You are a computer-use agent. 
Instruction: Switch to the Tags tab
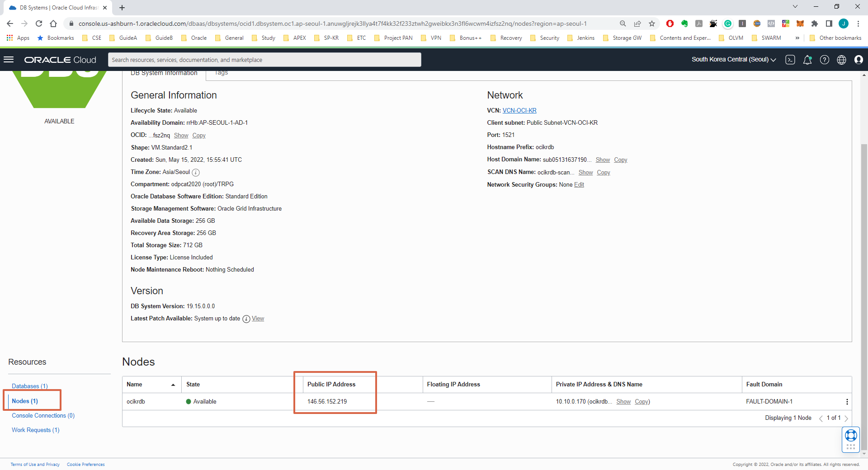pos(221,73)
